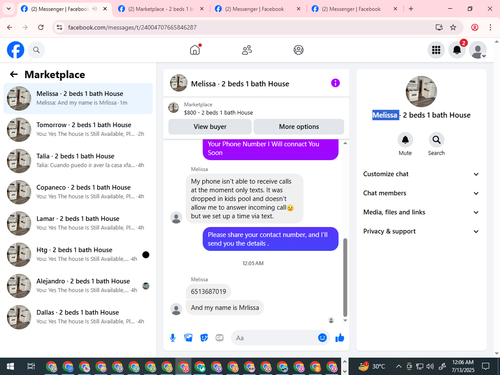This screenshot has width=500, height=375.
Task: Expand Customize chat section
Action: coord(421,174)
